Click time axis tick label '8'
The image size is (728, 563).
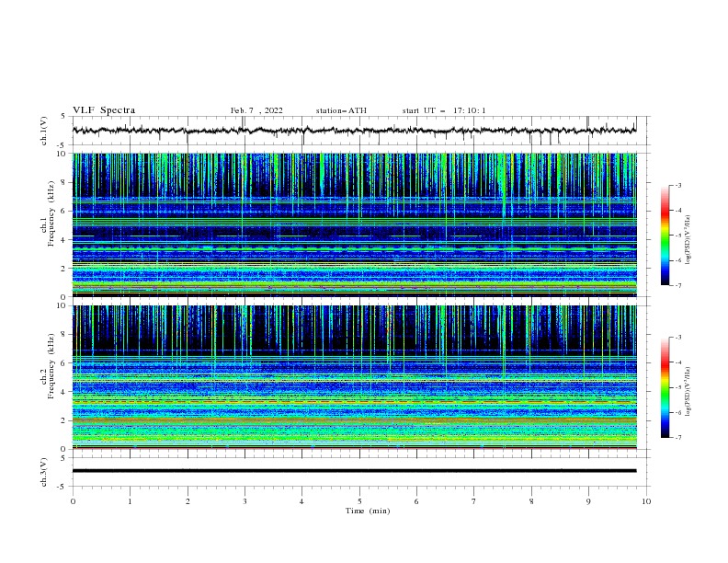point(531,501)
